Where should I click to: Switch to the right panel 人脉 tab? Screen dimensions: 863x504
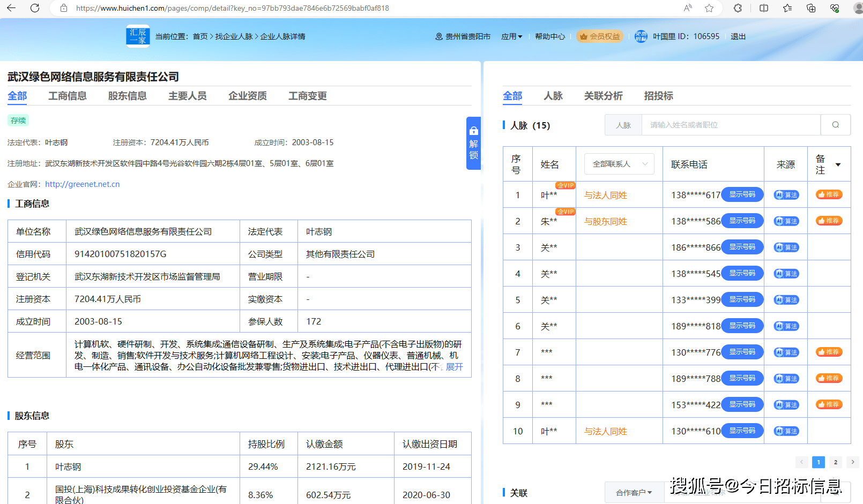553,96
